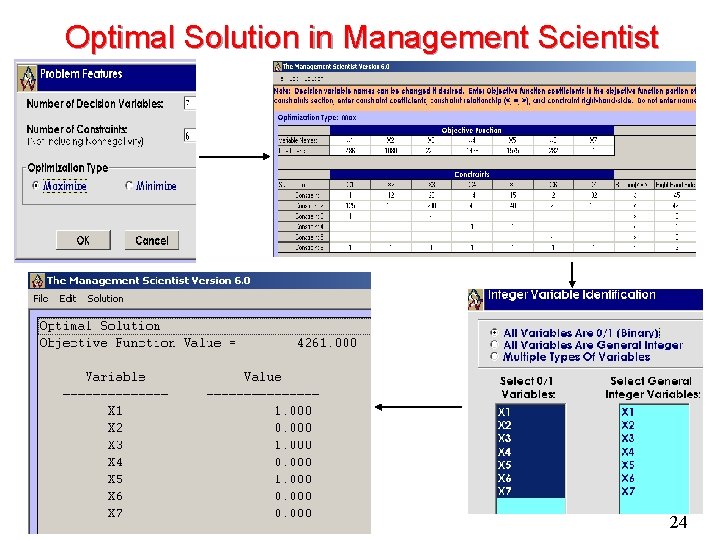Click the Problem Features dialog title icon
The height and width of the screenshot is (540, 720).
[27, 78]
